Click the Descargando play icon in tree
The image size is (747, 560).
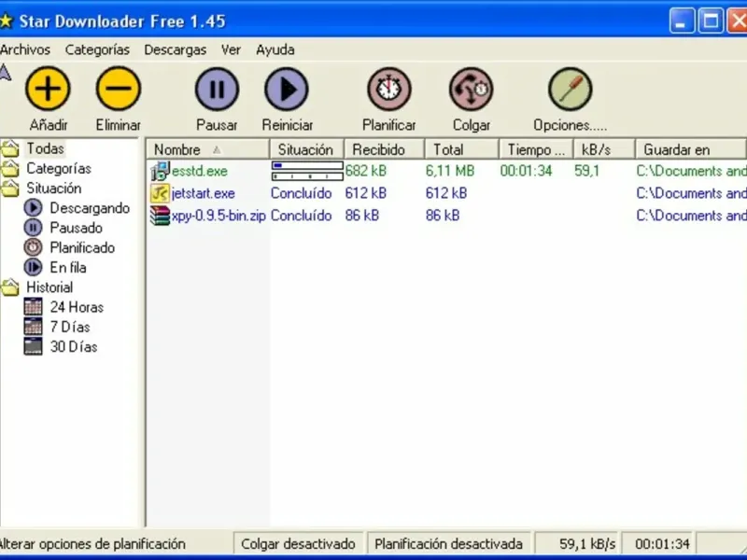point(33,208)
